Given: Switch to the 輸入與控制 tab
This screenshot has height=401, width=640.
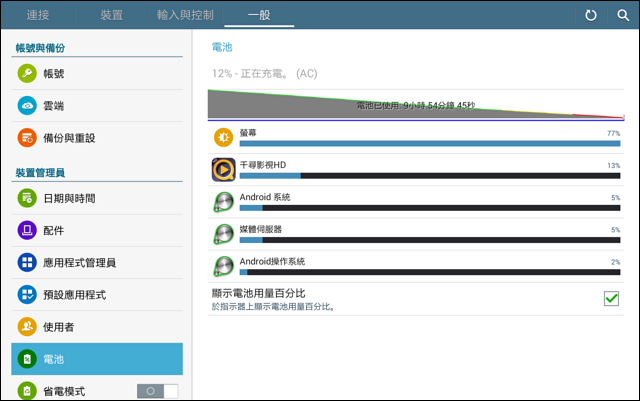Looking at the screenshot, I should coord(185,15).
